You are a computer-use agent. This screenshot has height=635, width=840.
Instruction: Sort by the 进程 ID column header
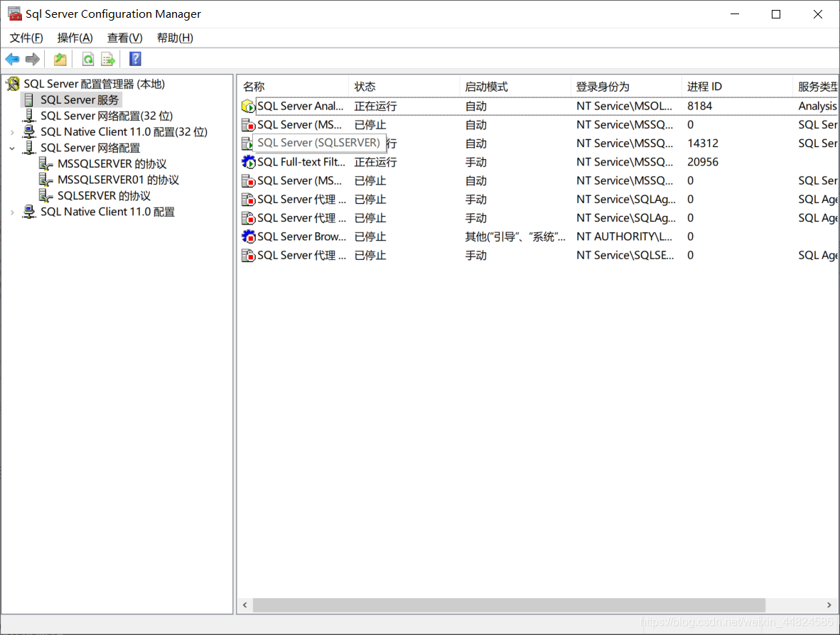point(737,86)
